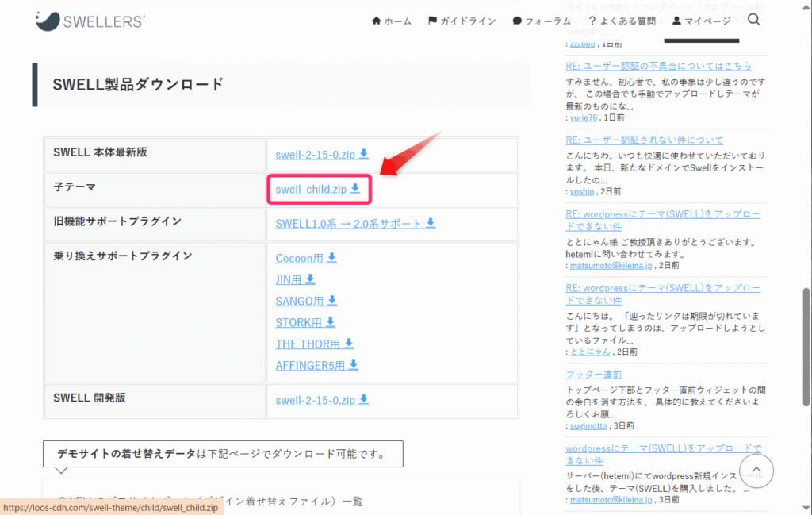Open the sugimotto topic titled wordpressにテーマ(SWELL)をアップロードできない件
This screenshot has width=812, height=515.
[x=664, y=455]
